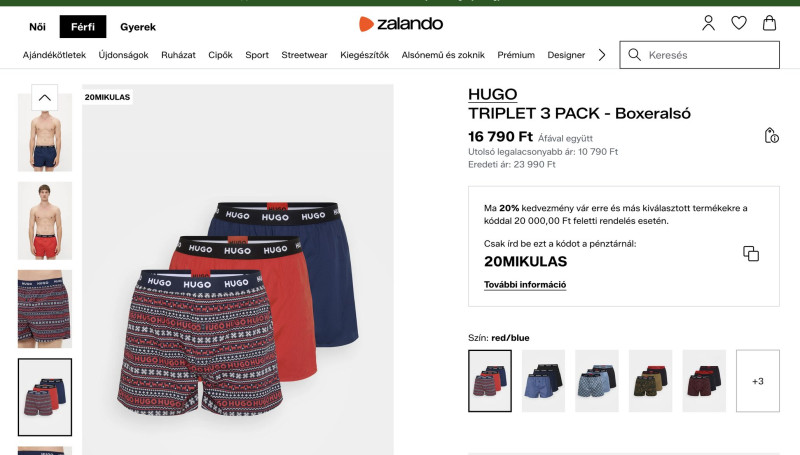Click the Zalando logo
Viewport: 800px width, 455px height.
[401, 23]
